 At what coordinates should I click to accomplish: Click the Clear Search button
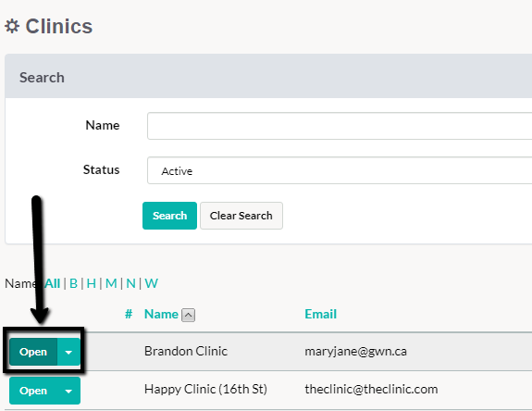[241, 216]
